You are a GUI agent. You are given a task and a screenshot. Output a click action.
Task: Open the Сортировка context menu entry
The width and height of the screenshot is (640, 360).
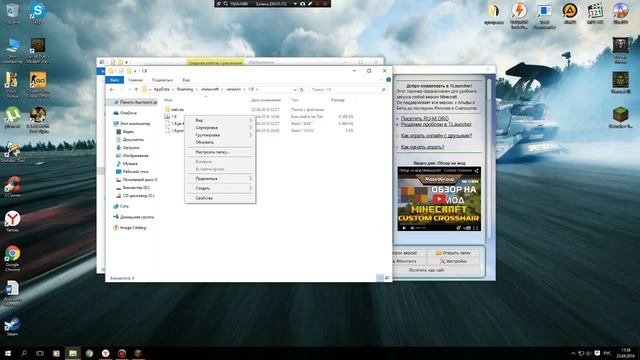point(220,127)
